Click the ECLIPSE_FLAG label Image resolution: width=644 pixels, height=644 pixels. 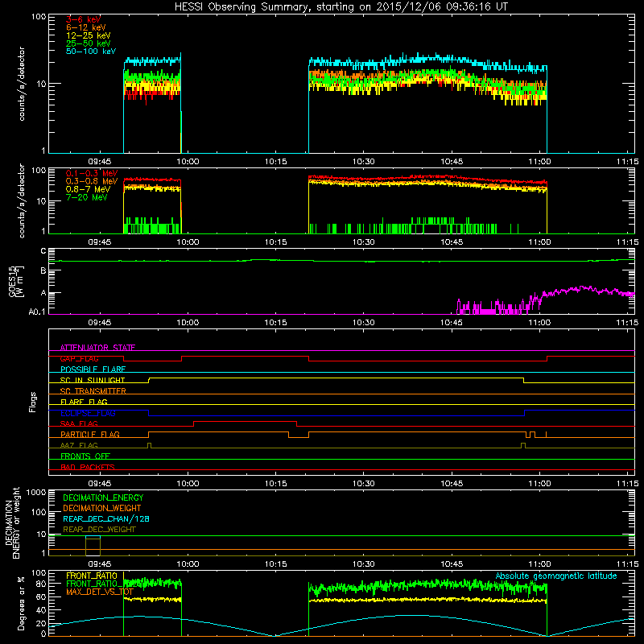(x=88, y=413)
